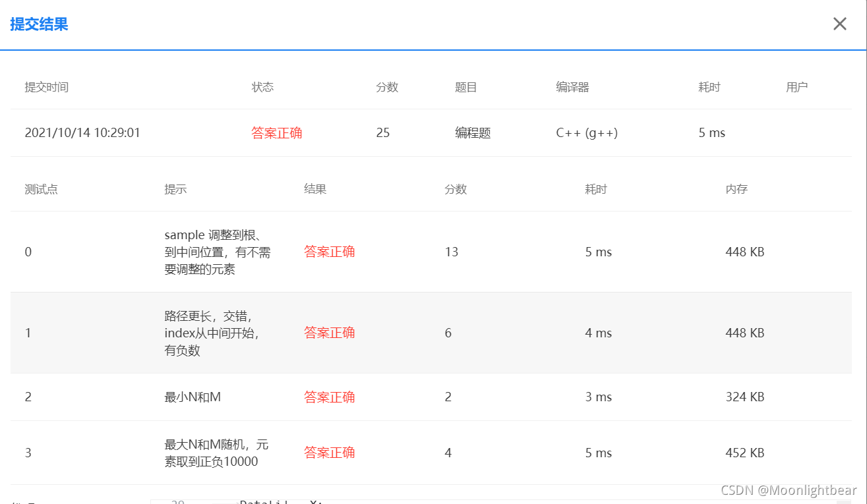The width and height of the screenshot is (867, 504).
Task: Click the 3 ms time cell
Action: point(599,397)
